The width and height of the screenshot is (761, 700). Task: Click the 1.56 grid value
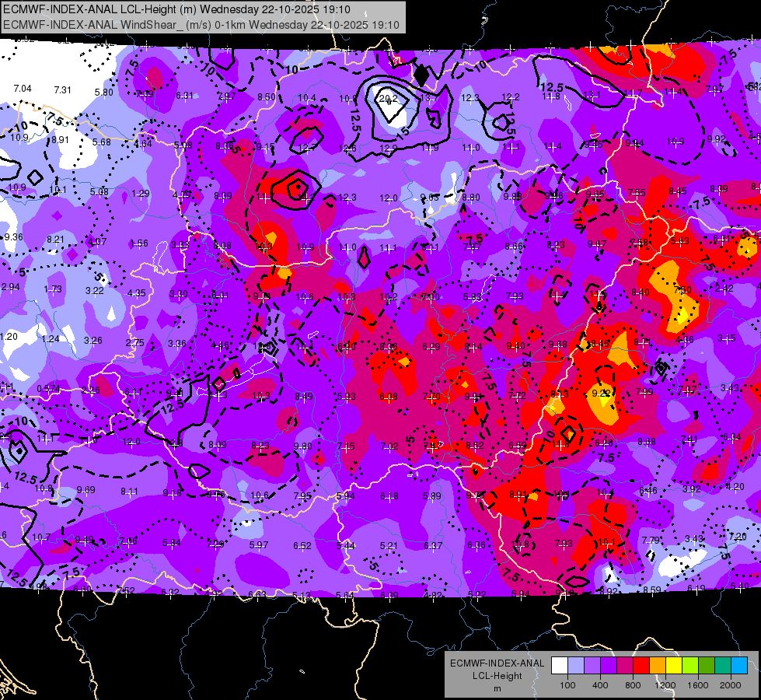coord(139,243)
